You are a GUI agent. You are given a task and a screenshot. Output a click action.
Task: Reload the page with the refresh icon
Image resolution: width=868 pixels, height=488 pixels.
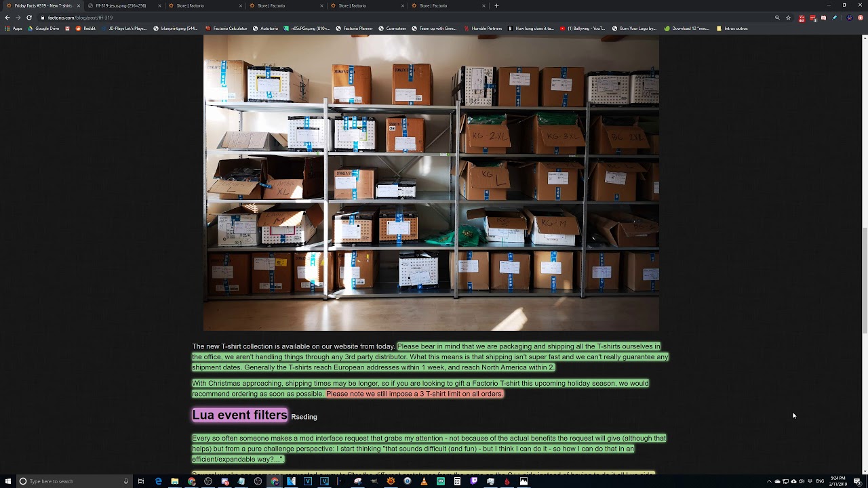pyautogui.click(x=29, y=18)
